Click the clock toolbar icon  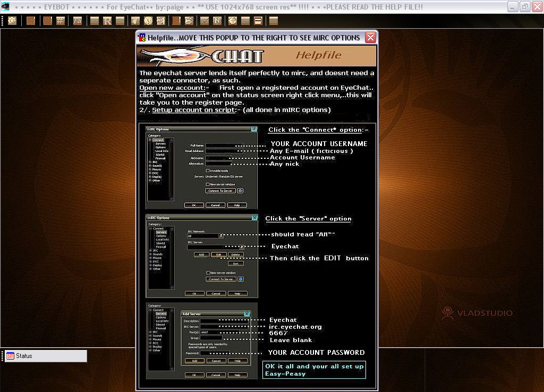(148, 21)
